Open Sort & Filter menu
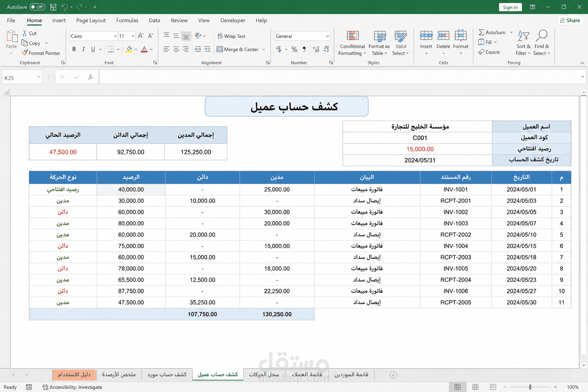This screenshot has width=588, height=392. point(523,43)
